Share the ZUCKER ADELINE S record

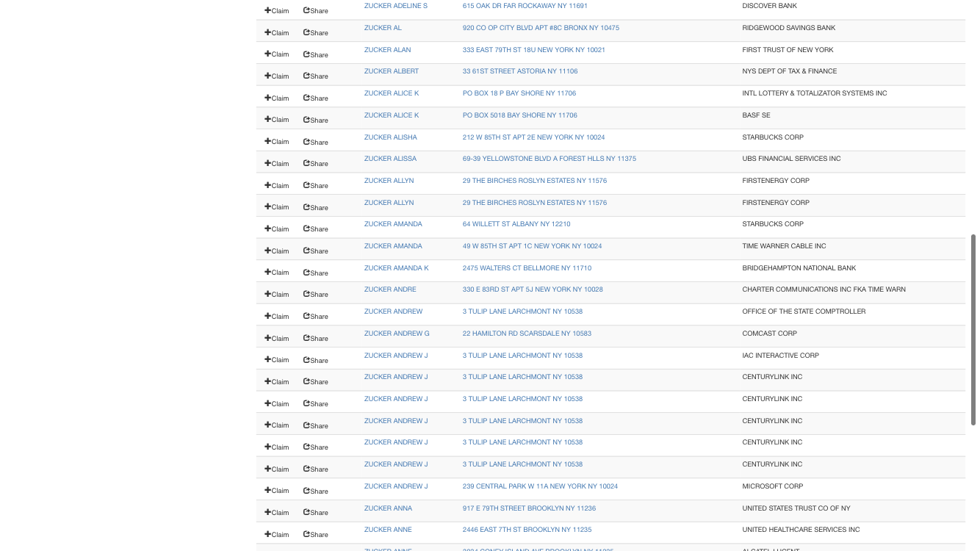[x=316, y=11]
